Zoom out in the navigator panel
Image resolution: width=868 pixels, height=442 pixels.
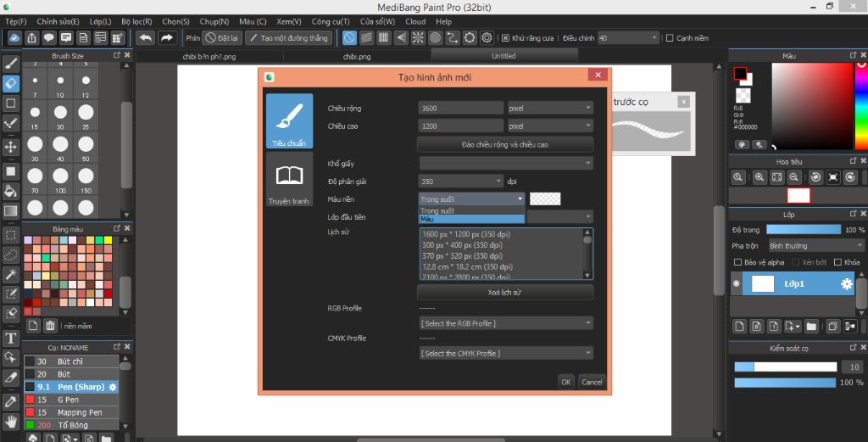pyautogui.click(x=793, y=177)
